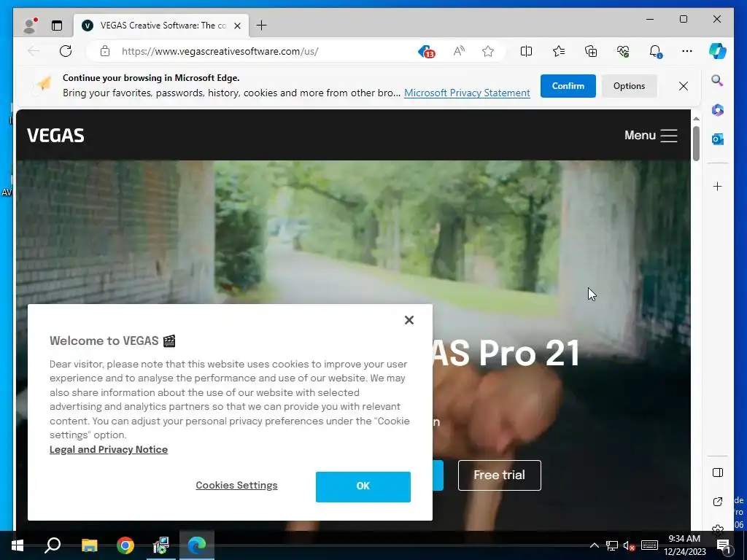Click the Free trial button

coord(499,475)
